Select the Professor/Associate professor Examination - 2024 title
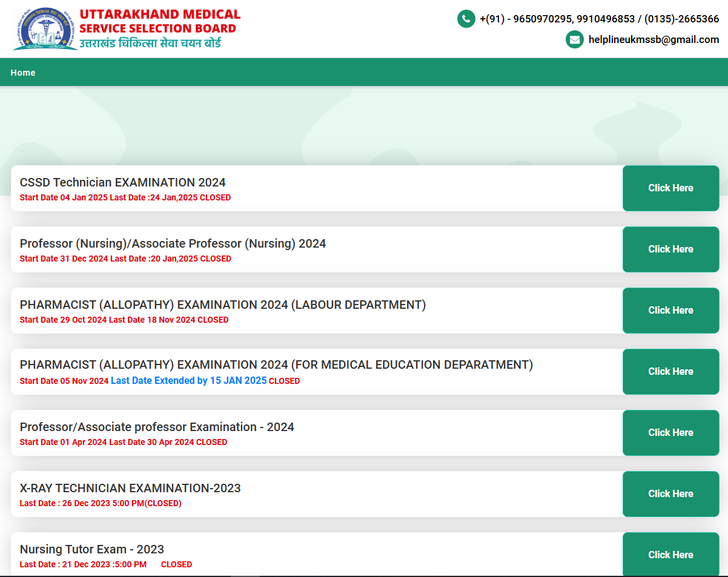Screen dimensions: 728x577 pos(157,427)
